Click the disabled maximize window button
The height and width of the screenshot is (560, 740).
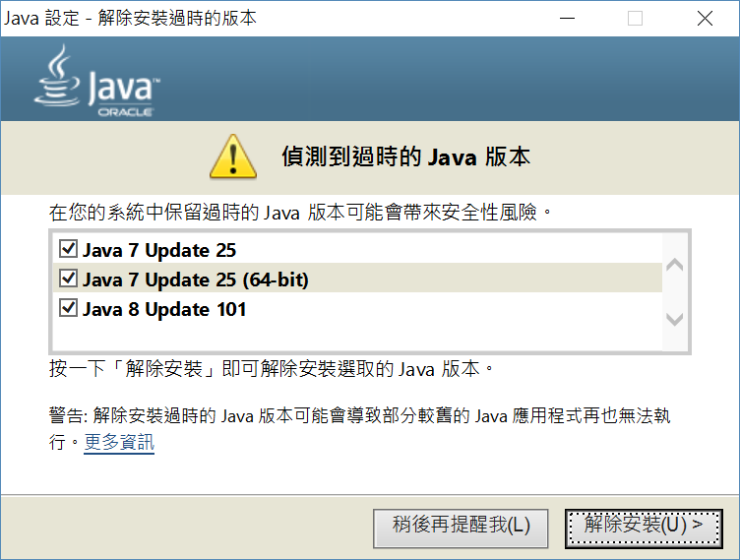[x=635, y=19]
